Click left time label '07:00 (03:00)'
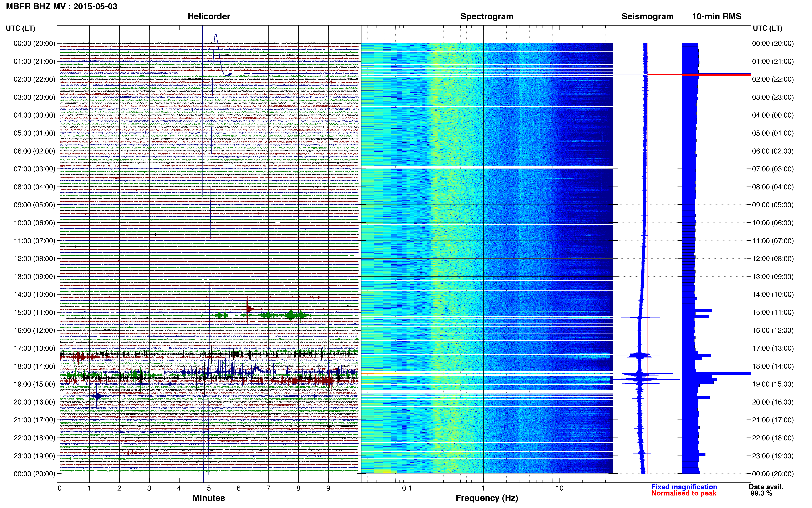This screenshot has height=508, width=812. pyautogui.click(x=34, y=169)
